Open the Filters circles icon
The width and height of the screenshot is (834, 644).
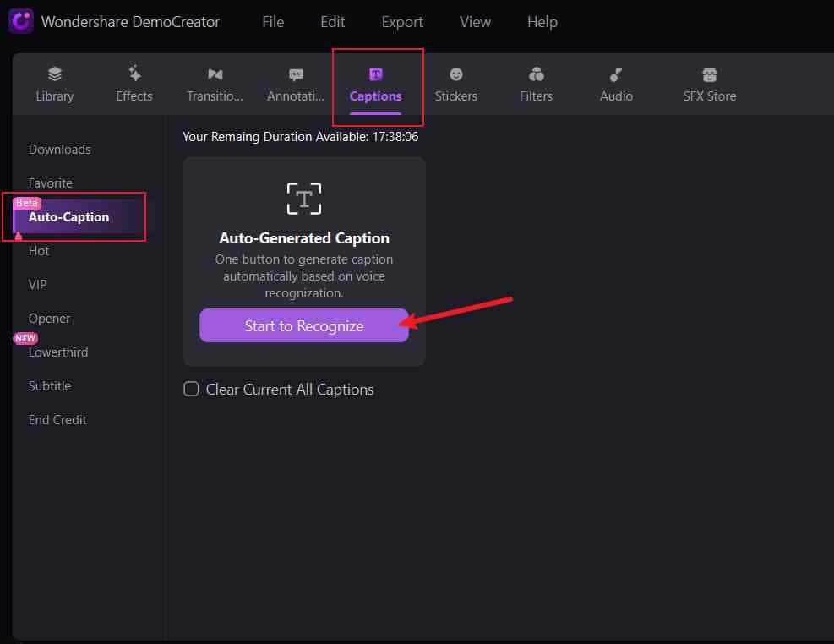[536, 74]
